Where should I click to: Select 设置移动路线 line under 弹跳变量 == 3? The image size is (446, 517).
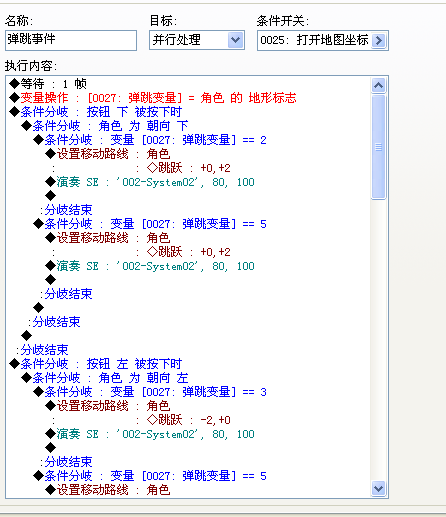point(108,406)
